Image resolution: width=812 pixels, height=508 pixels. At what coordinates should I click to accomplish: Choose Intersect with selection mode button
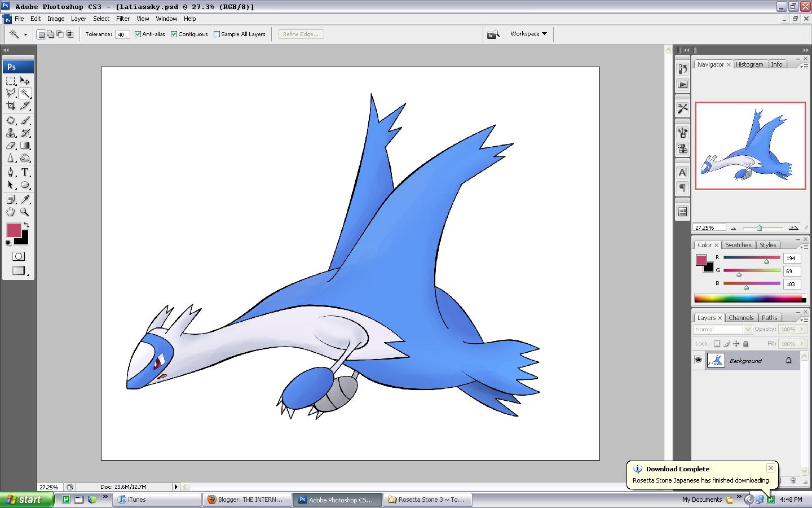70,34
